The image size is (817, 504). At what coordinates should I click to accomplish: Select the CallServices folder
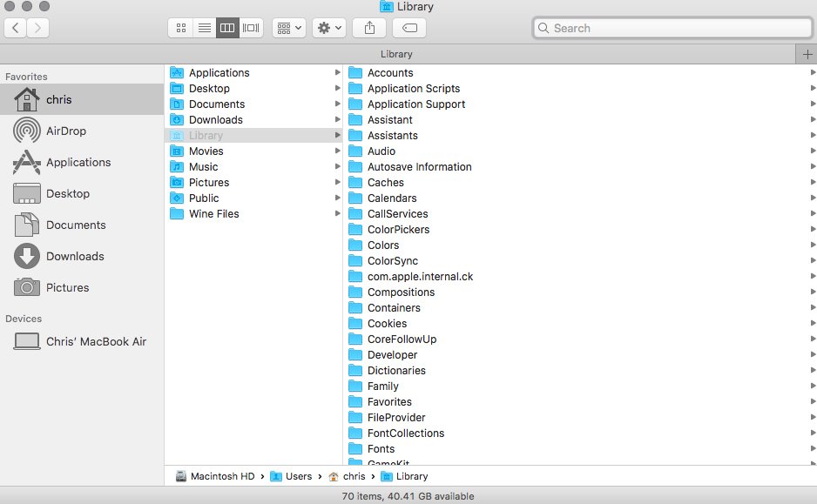pos(580,213)
